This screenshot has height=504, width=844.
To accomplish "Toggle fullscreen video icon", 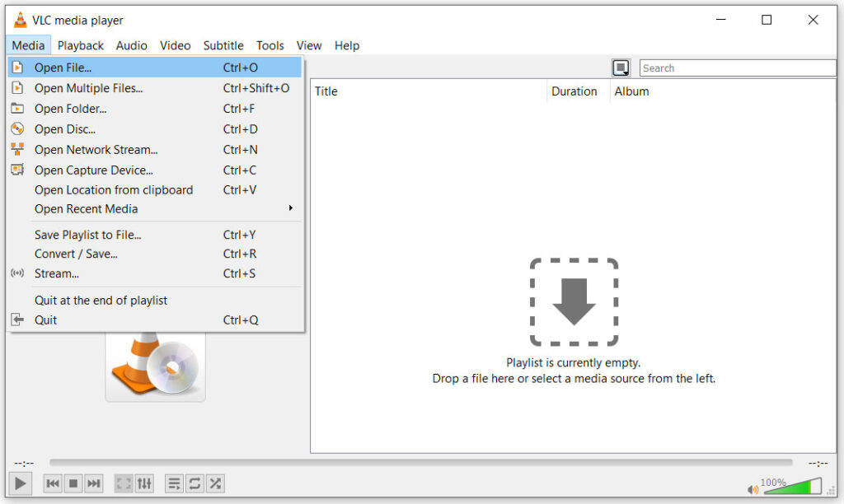I will [124, 483].
